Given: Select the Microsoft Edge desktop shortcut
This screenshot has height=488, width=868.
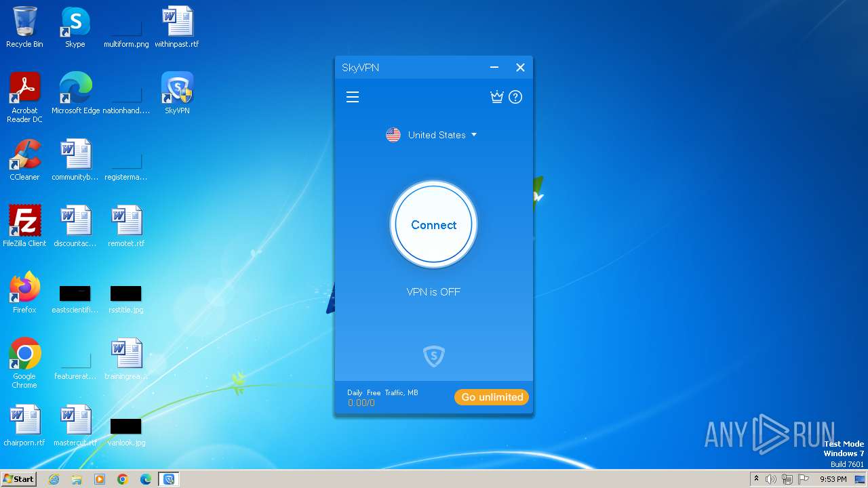Looking at the screenshot, I should pyautogui.click(x=75, y=94).
